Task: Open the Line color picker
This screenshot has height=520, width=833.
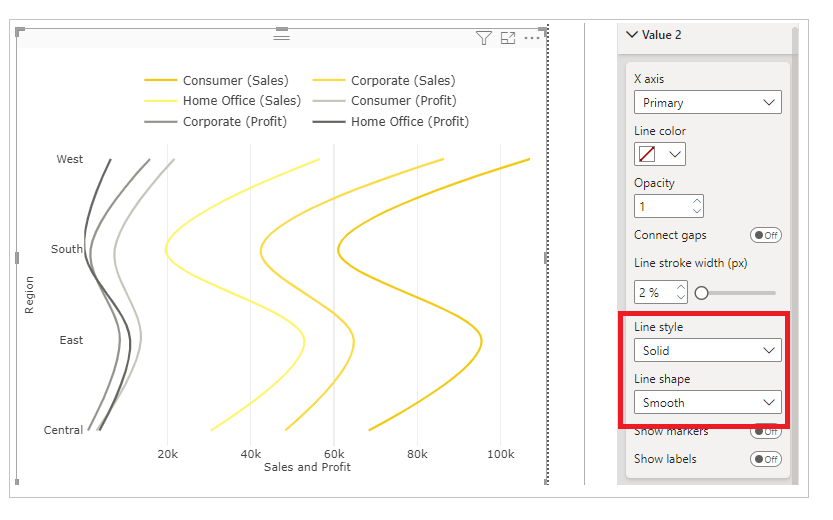Action: click(659, 154)
